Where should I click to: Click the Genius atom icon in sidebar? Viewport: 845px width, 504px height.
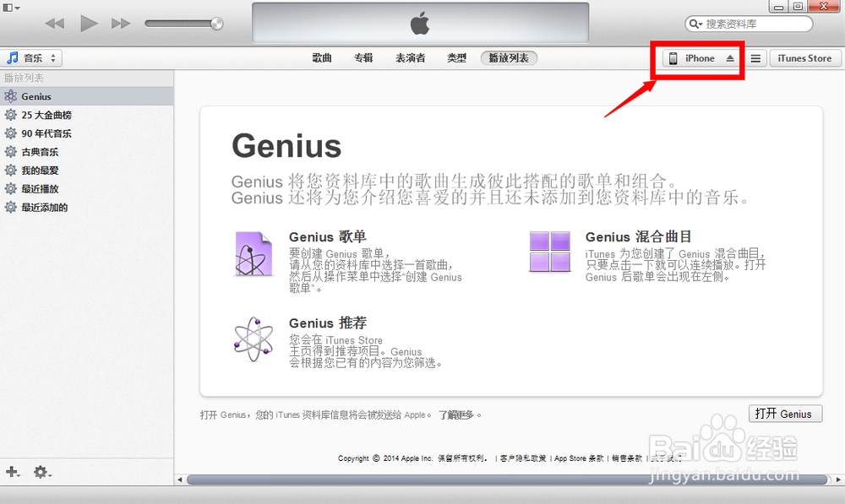pos(10,96)
